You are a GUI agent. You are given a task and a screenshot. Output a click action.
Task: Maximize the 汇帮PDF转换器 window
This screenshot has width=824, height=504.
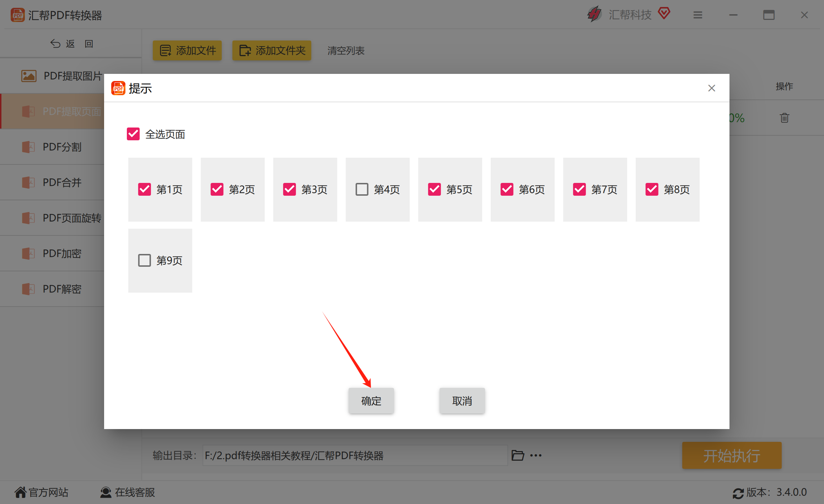point(769,15)
